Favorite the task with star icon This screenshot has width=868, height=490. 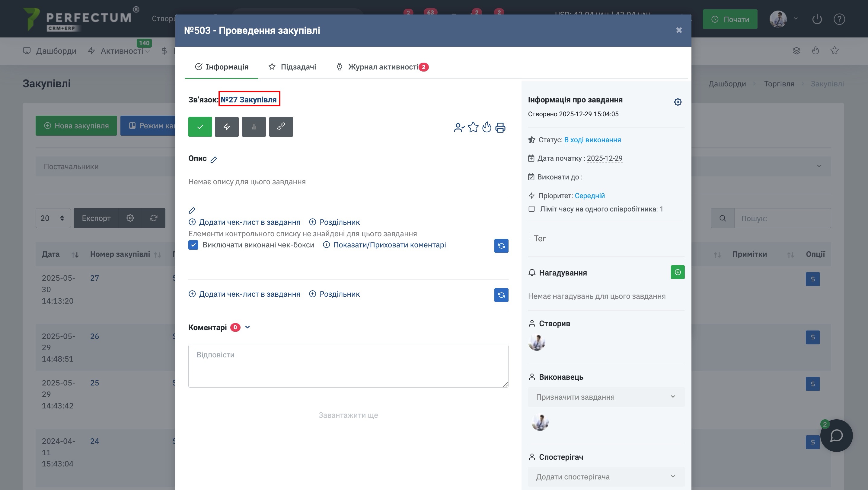[473, 127]
